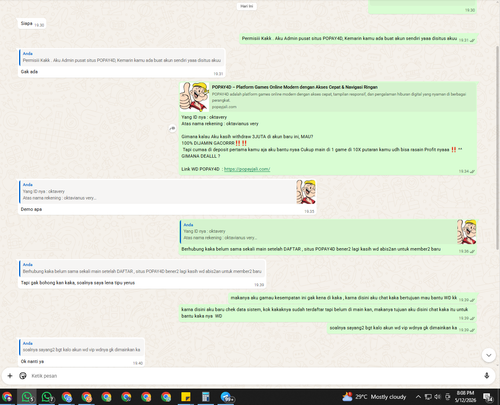The height and width of the screenshot is (405, 500).
Task: Open WhatsApp taskbar icon with badge 5
Action: [27, 397]
